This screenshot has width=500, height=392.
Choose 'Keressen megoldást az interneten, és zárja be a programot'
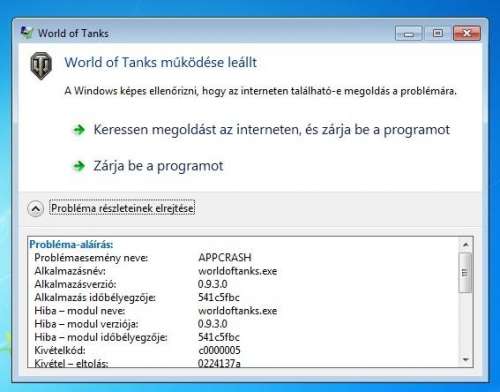271,130
